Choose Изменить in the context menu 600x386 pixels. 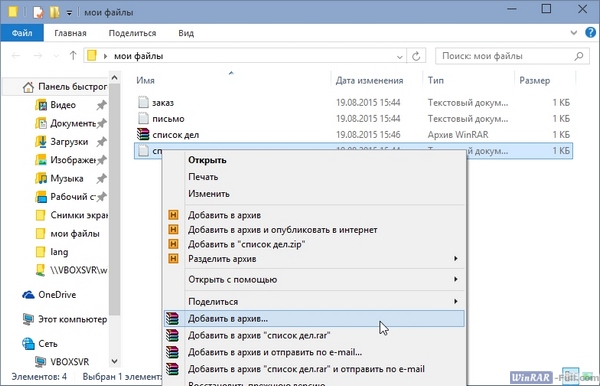click(x=314, y=194)
